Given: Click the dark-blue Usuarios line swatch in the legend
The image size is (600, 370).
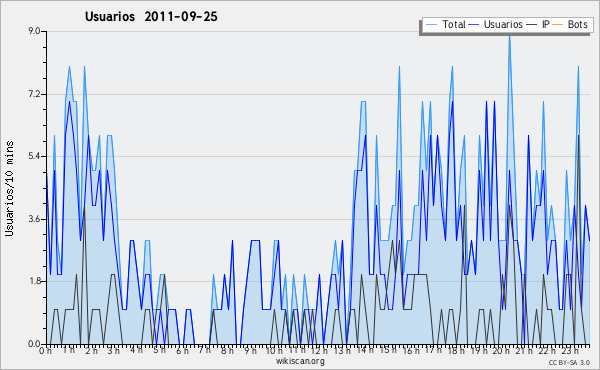Looking at the screenshot, I should 474,25.
